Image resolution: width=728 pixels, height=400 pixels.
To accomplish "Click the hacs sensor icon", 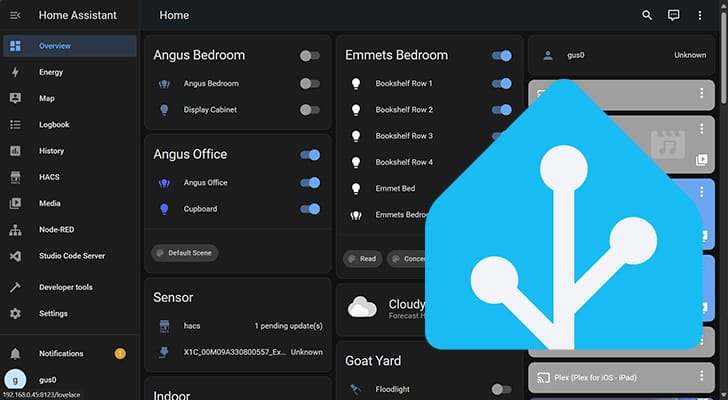I will 164,326.
